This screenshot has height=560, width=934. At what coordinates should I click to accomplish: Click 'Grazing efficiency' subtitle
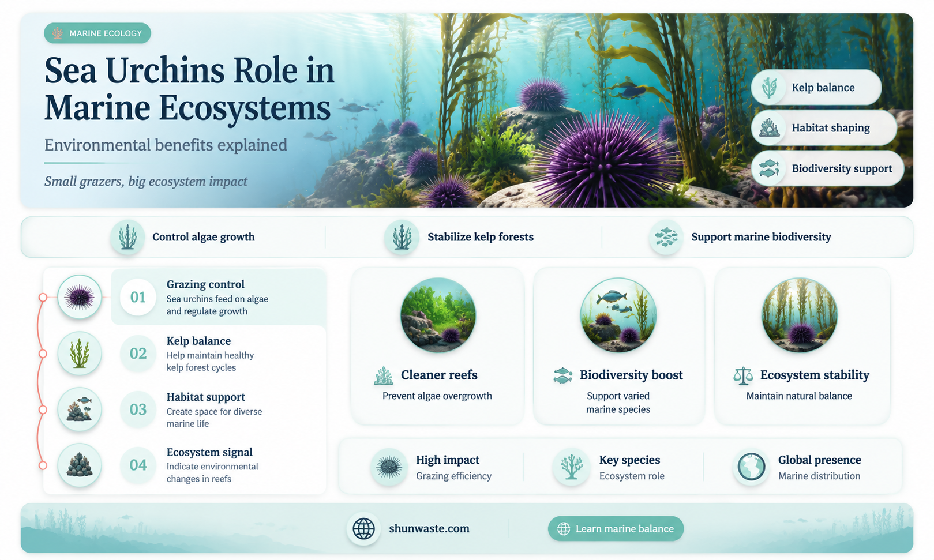(454, 476)
